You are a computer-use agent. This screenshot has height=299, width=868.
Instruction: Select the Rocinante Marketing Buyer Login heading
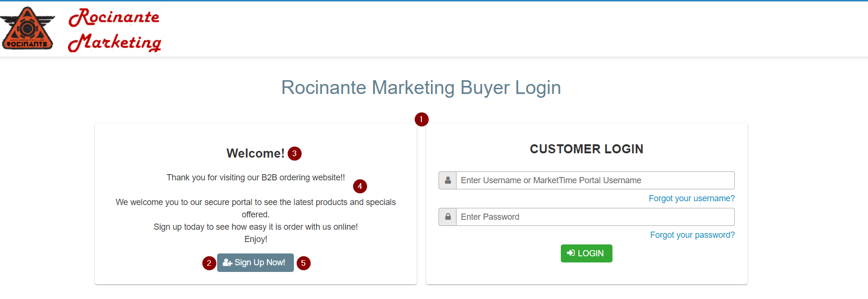point(421,88)
